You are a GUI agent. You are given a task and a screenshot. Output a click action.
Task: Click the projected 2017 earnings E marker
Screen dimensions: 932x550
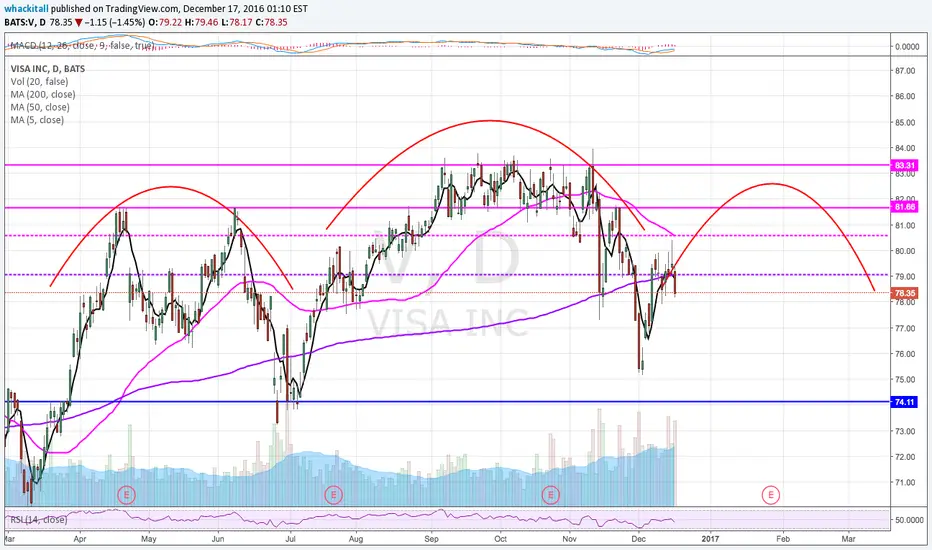[770, 495]
